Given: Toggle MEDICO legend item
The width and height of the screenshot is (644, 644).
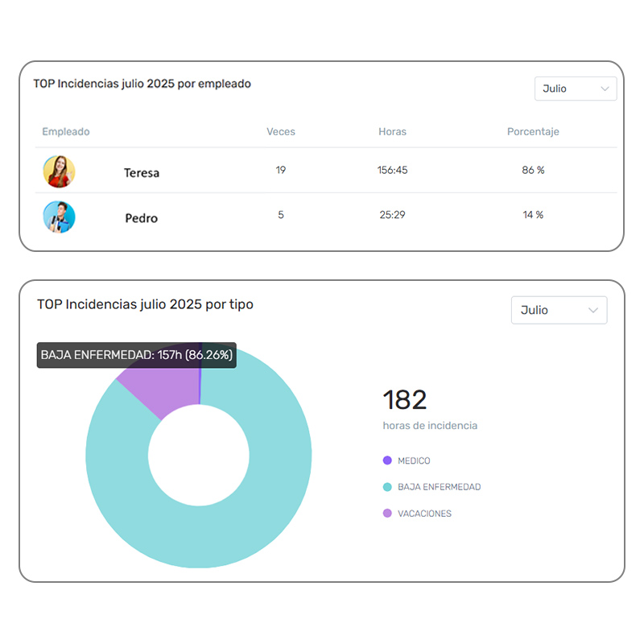Looking at the screenshot, I should 414,460.
